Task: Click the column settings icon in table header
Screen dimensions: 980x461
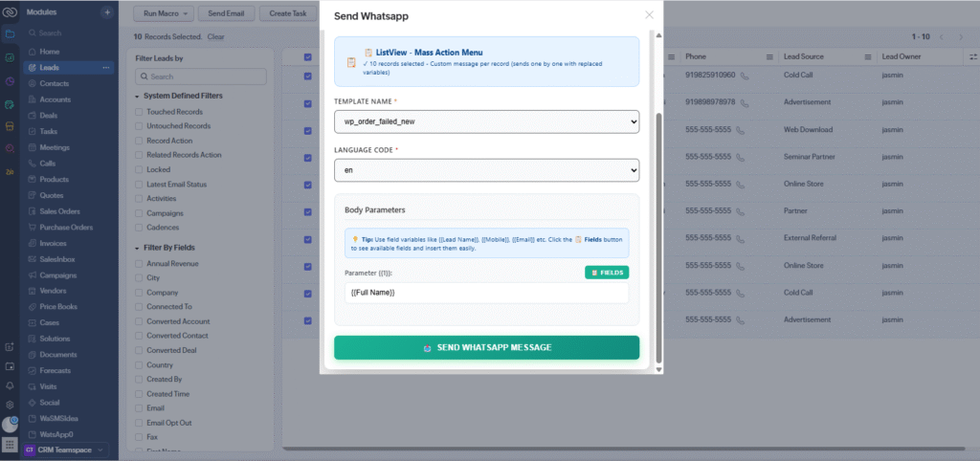Action: 972,56
